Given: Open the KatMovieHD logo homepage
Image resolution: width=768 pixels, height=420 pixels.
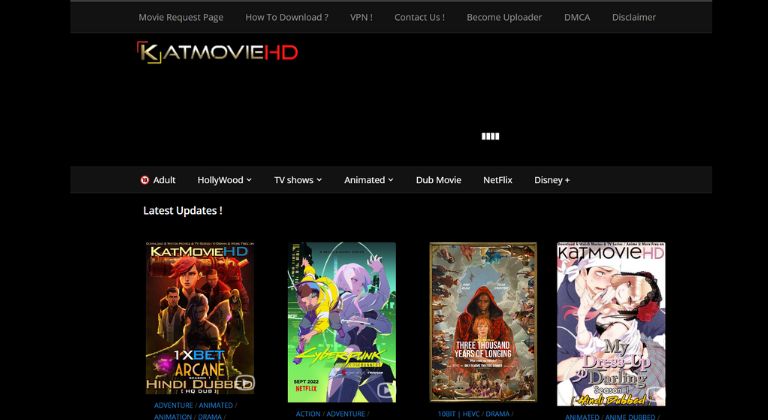Looking at the screenshot, I should 217,52.
